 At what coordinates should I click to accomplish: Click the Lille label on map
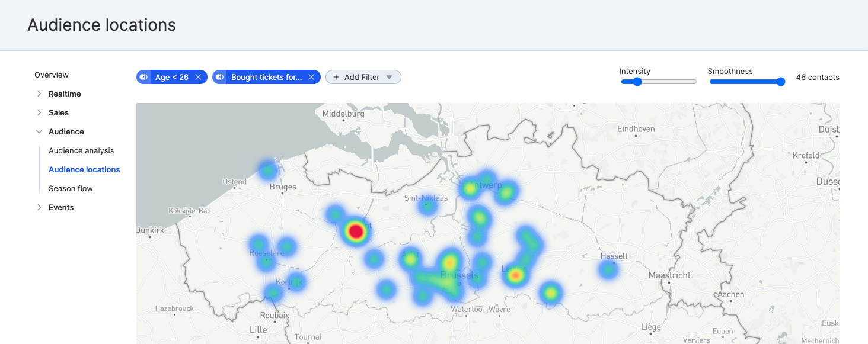tap(258, 330)
